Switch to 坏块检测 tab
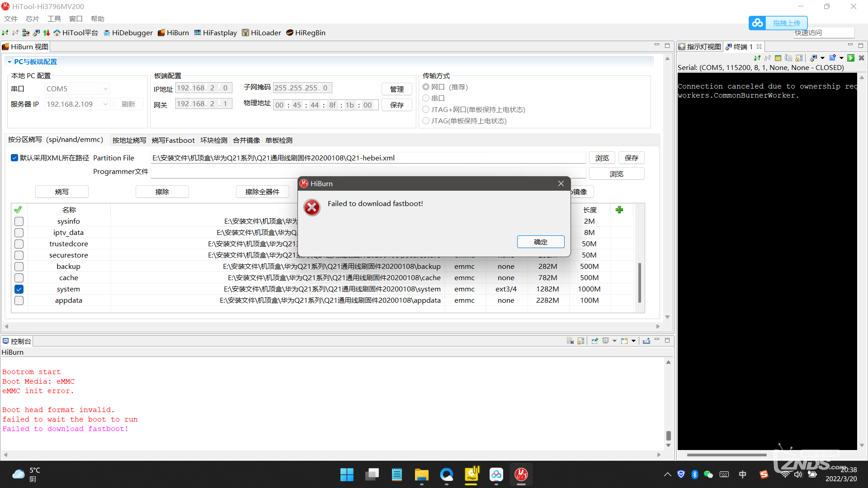 click(214, 140)
